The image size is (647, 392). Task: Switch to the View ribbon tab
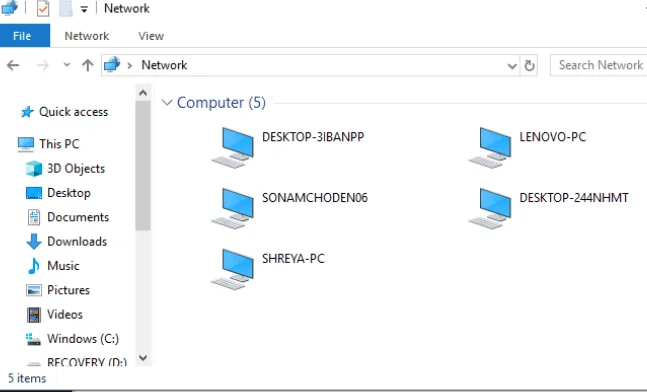pos(151,36)
